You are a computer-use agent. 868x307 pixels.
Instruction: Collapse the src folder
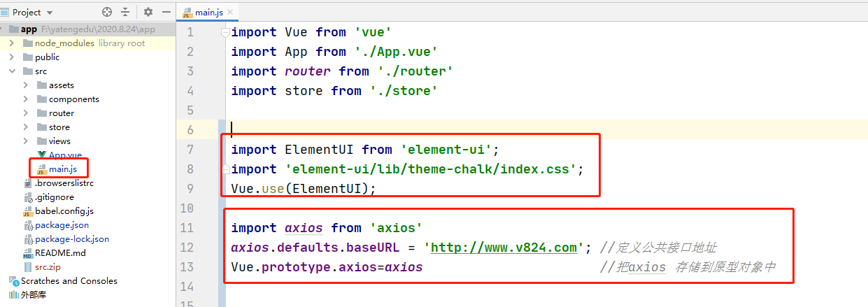coord(12,71)
